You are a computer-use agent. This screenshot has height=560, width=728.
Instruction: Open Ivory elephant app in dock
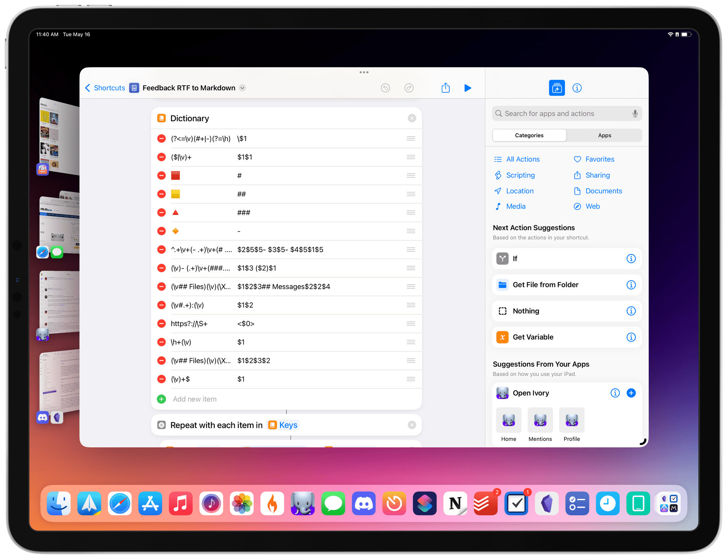tap(303, 504)
